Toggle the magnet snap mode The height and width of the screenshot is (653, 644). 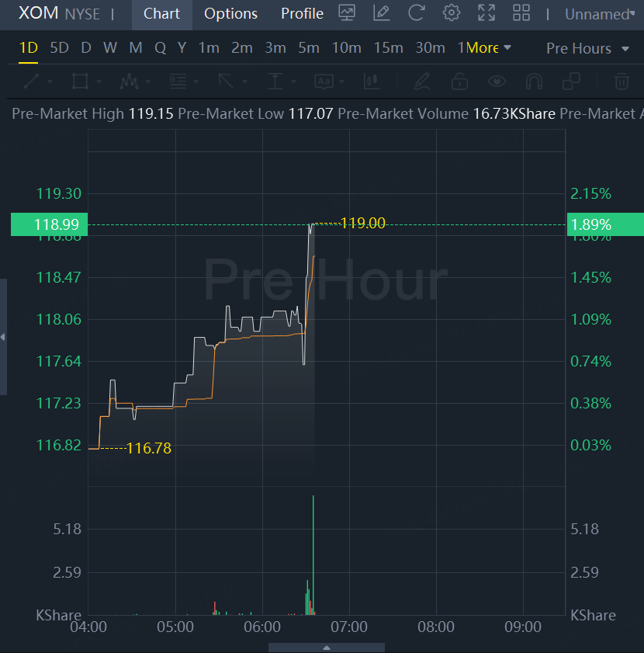534,81
